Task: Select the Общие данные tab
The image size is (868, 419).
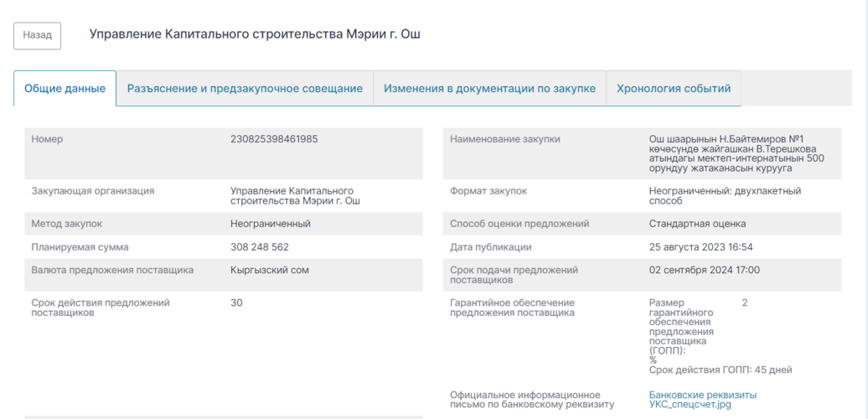Action: click(x=65, y=89)
